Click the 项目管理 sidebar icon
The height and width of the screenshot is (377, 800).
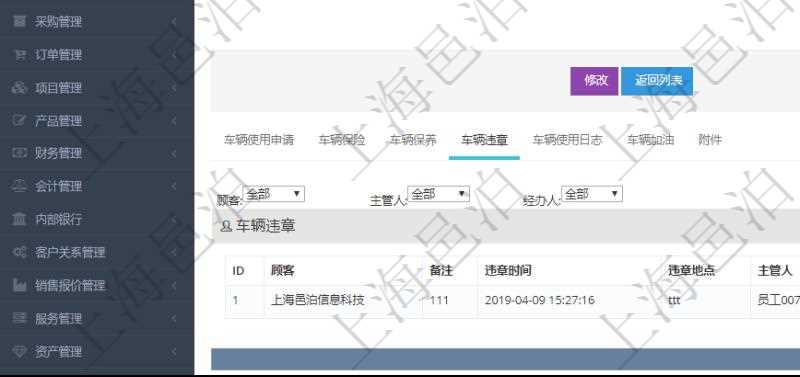[x=19, y=88]
